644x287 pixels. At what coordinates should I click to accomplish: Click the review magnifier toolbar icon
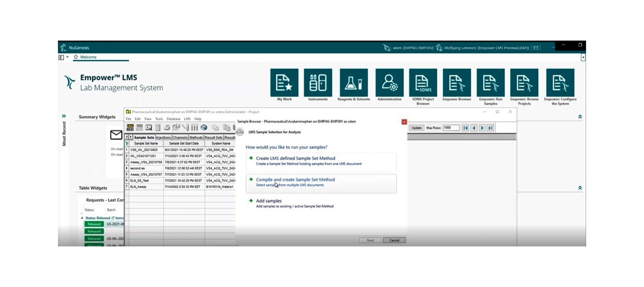coord(148,128)
